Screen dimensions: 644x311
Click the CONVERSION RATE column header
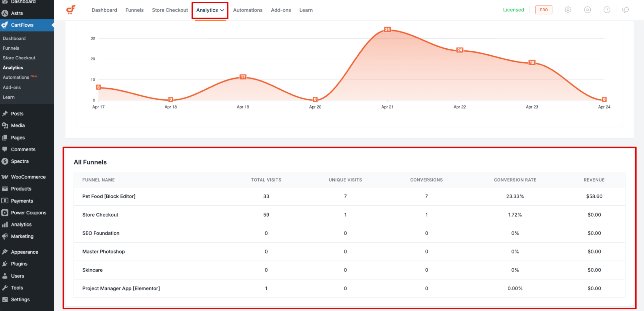(x=515, y=180)
